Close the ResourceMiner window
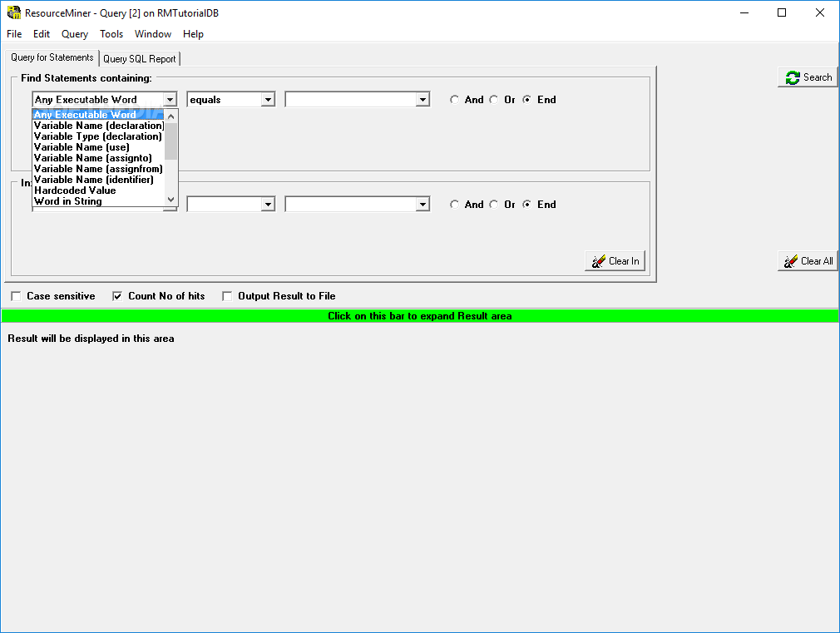The image size is (840, 633). (820, 12)
